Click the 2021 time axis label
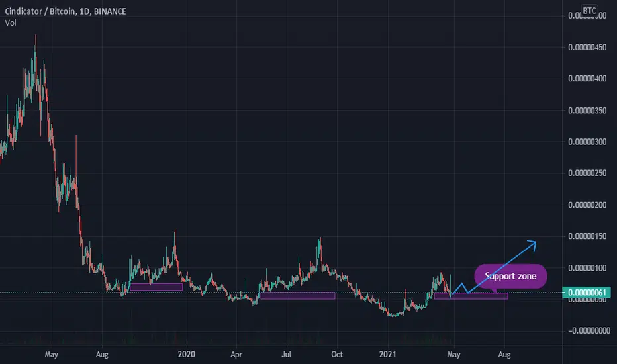The width and height of the screenshot is (617, 364). pyautogui.click(x=387, y=355)
